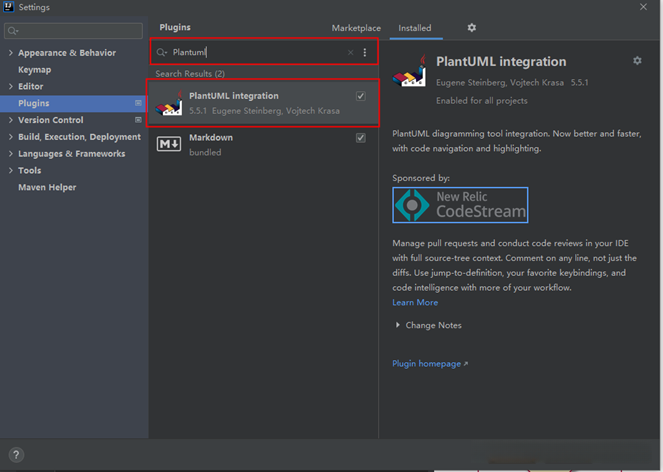Click the PlantUML integration plugin icon in list
Viewport: 663px width, 472px height.
click(x=170, y=103)
